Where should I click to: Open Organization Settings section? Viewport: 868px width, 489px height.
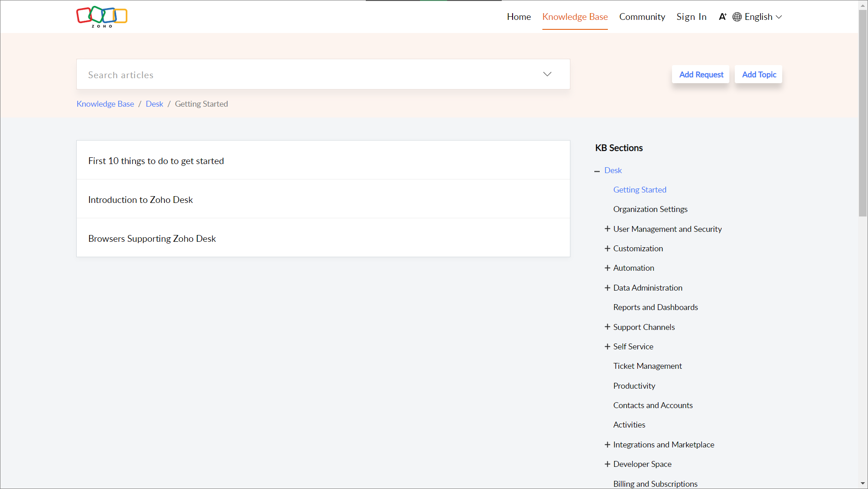[x=650, y=209]
